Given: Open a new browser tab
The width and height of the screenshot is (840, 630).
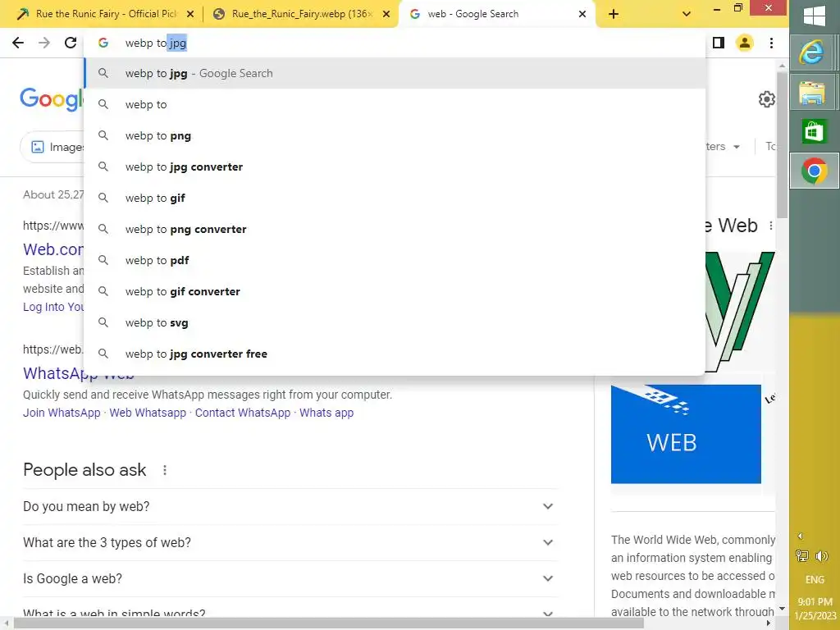Looking at the screenshot, I should (x=614, y=14).
